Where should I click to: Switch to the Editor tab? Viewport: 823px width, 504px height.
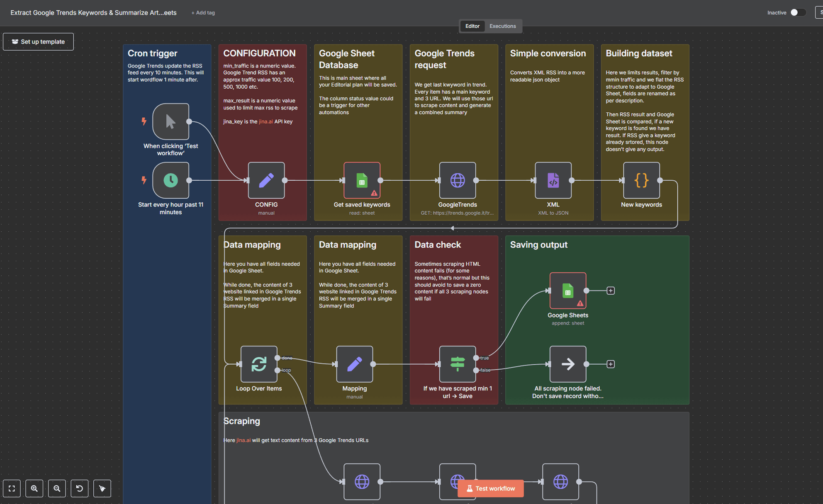472,26
